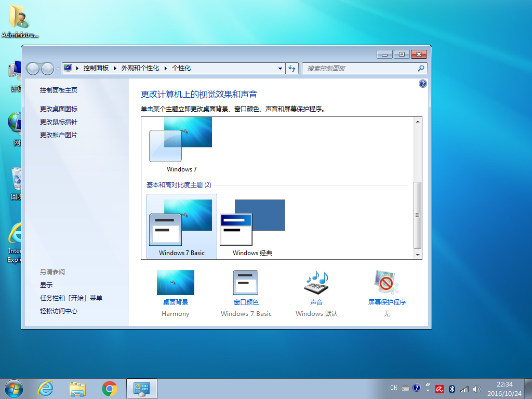Go back with the Back arrow button
This screenshot has height=399, width=532.
pos(33,69)
